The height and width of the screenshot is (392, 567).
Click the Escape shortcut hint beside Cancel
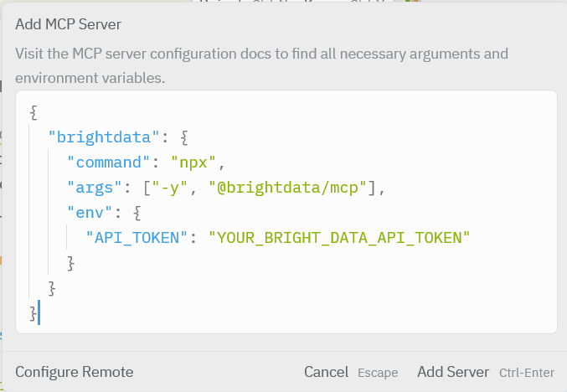point(378,373)
